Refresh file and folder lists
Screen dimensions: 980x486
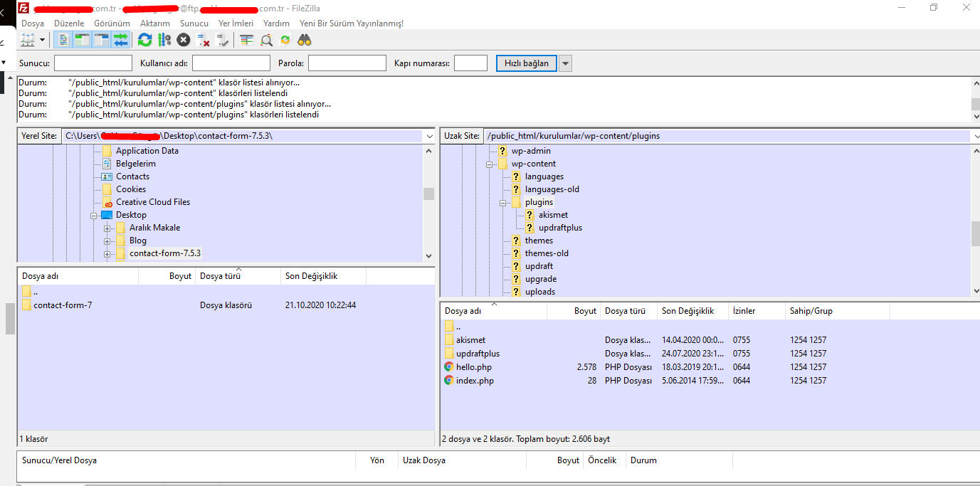(145, 40)
